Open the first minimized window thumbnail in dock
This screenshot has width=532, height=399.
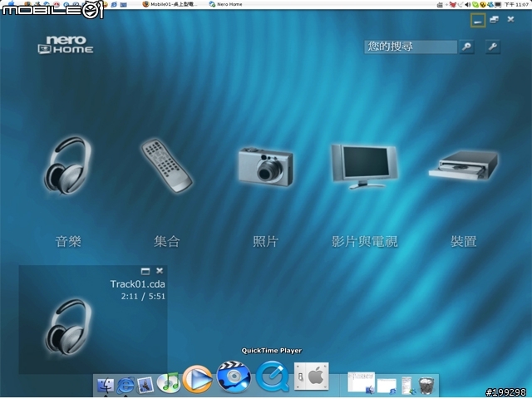pos(362,383)
